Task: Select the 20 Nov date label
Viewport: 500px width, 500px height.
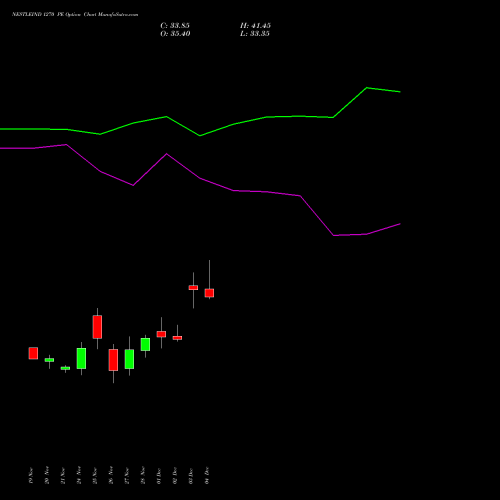Action: 47,476
